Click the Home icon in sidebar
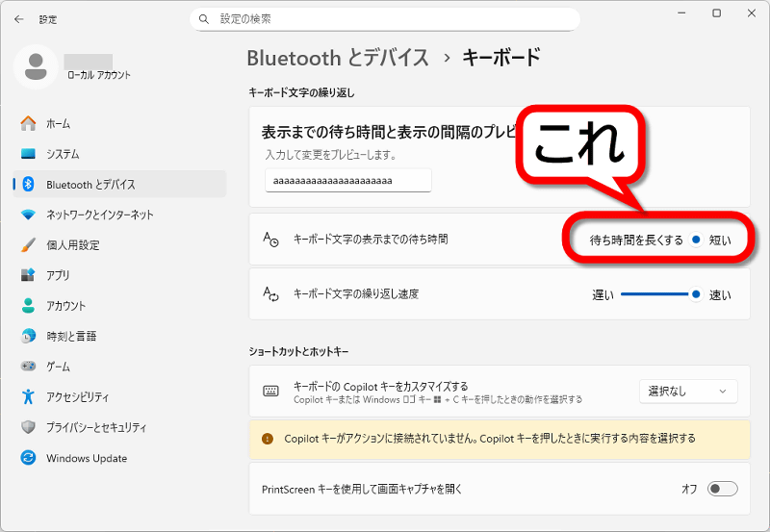The height and width of the screenshot is (532, 770). tap(28, 123)
